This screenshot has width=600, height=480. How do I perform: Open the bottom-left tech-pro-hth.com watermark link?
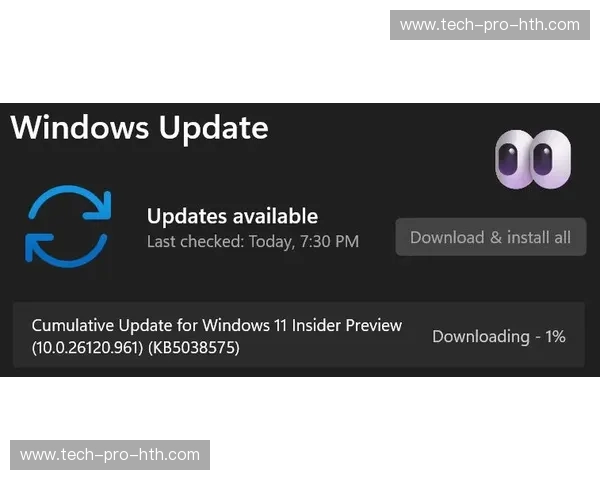(110, 455)
